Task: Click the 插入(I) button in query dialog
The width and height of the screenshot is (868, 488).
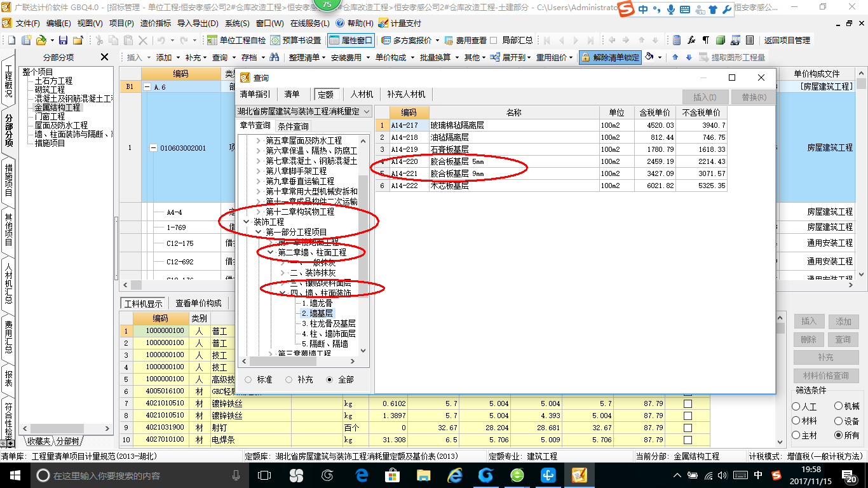Action: coord(705,97)
